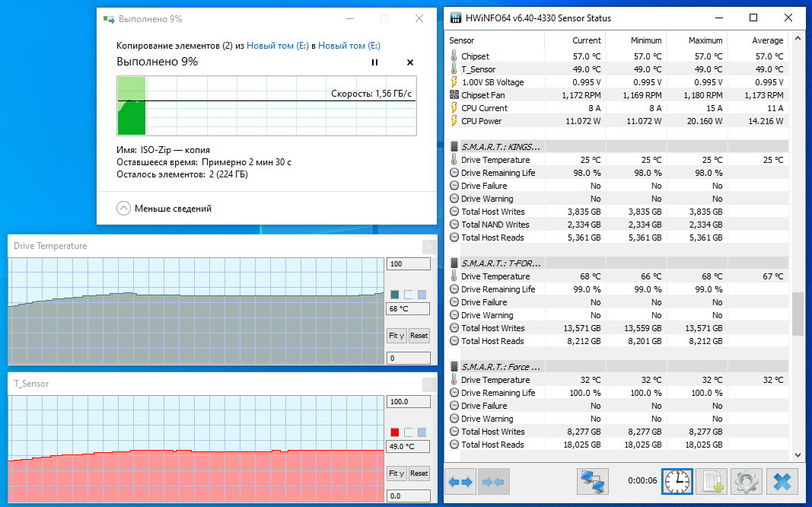Cancel the copy with the X button

(x=409, y=62)
